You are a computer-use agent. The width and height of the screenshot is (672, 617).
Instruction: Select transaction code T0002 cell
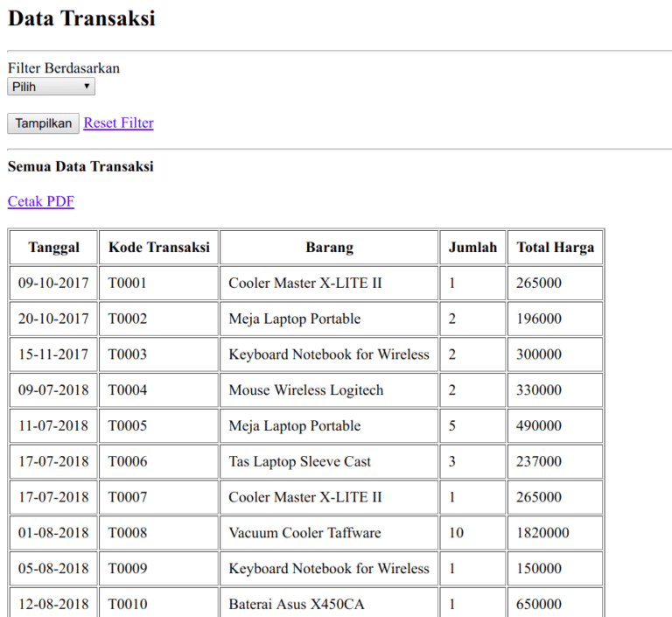[x=158, y=319]
